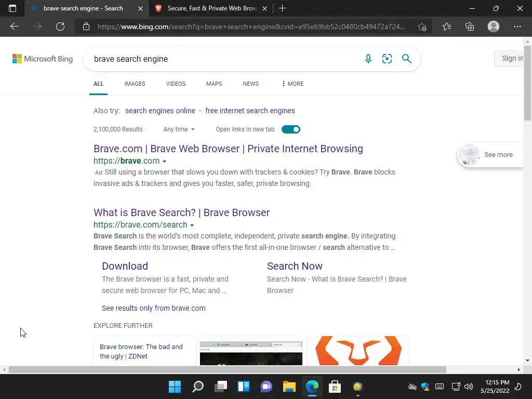Open the orange Brave lion thumbnail
532x399 pixels.
point(357,351)
